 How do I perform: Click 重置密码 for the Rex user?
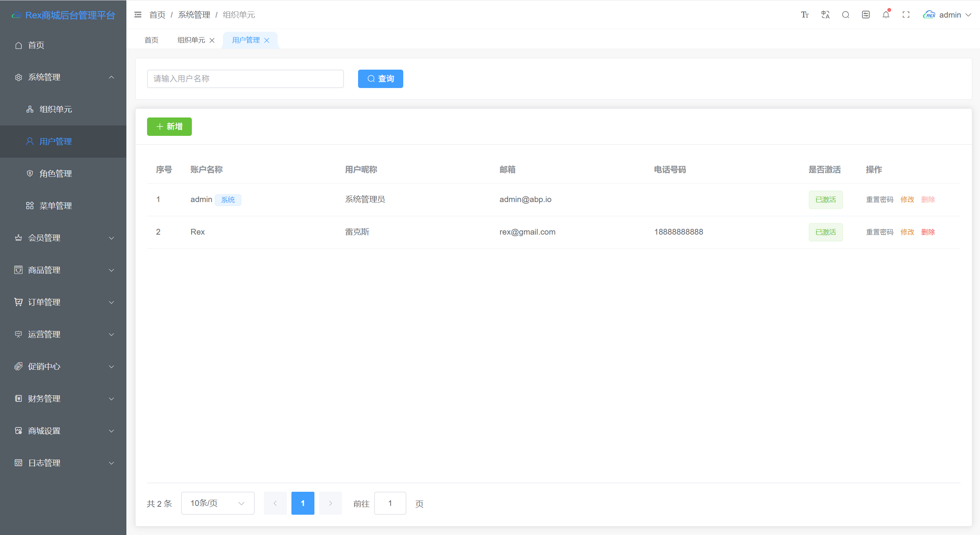(x=880, y=232)
